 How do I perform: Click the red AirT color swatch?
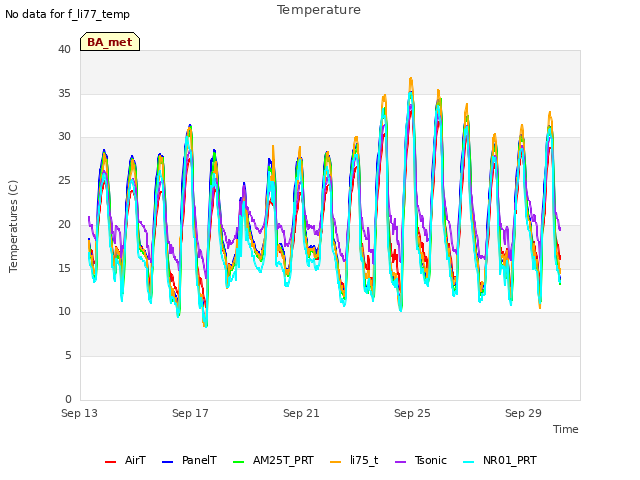pos(110,462)
